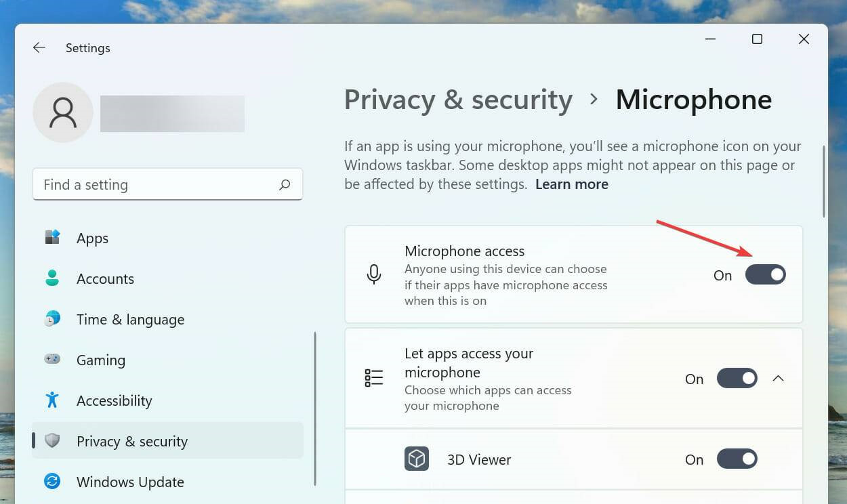Image resolution: width=847 pixels, height=504 pixels.
Task: Click the back arrow button
Action: (x=39, y=47)
